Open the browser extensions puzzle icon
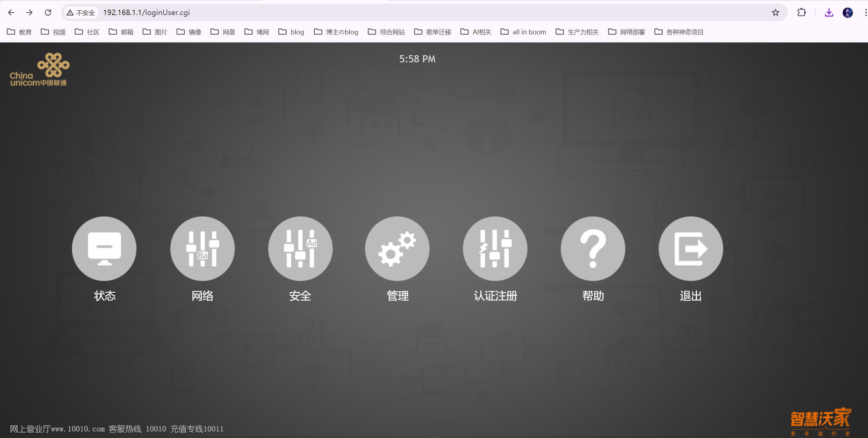868x438 pixels. [801, 13]
